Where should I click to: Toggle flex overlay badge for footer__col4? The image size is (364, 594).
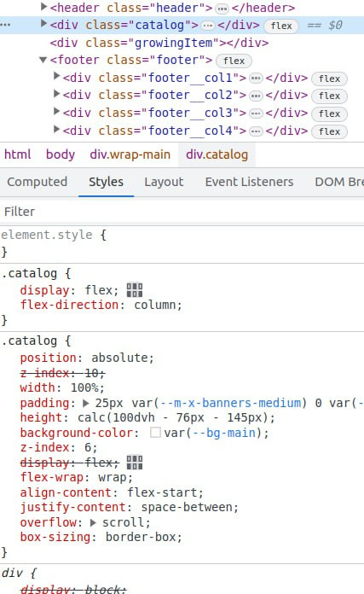coord(329,131)
